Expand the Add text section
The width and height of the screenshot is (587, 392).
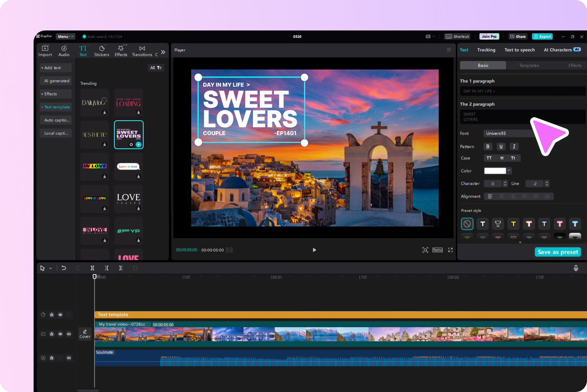55,68
